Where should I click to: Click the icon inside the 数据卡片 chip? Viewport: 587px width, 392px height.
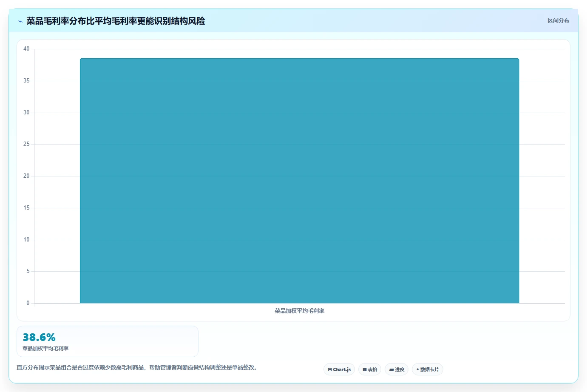[417, 369]
